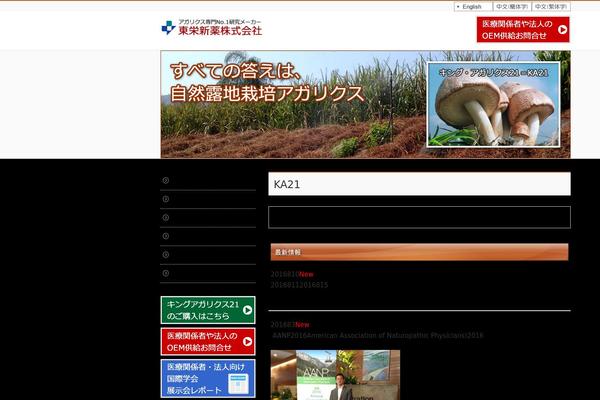
Task: Click arrow icon on sidebar red OEM button
Action: coord(248,341)
